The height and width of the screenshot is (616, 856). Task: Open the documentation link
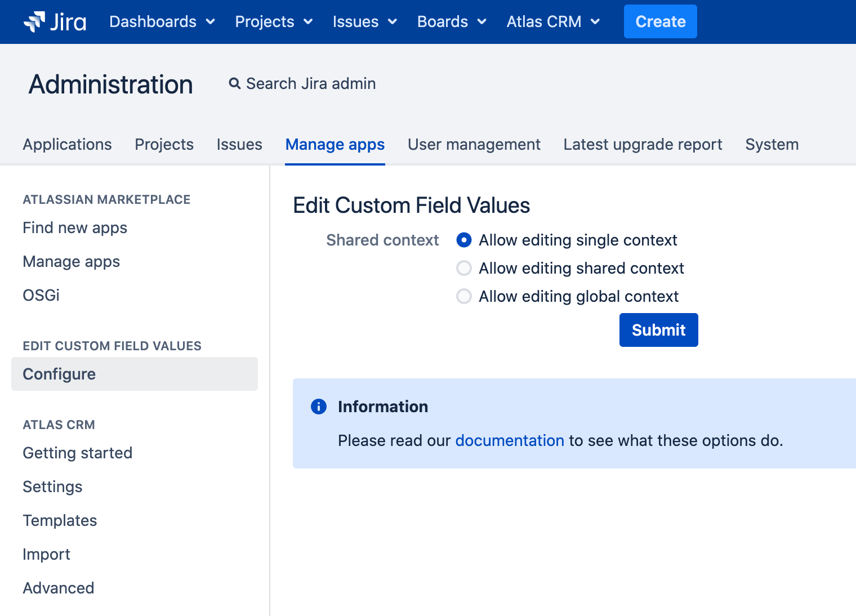[x=509, y=440]
